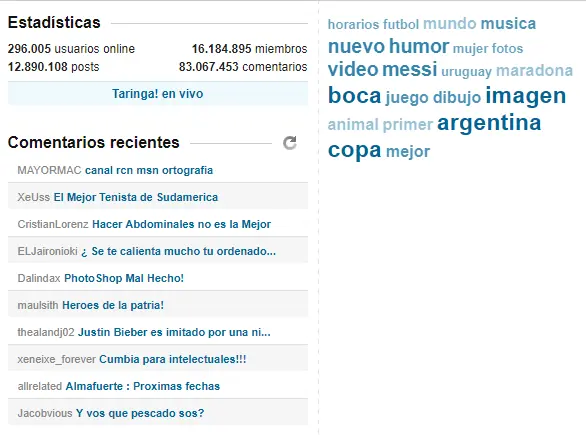Select the 'fotos' tag
The height and width of the screenshot is (435, 586).
[508, 48]
